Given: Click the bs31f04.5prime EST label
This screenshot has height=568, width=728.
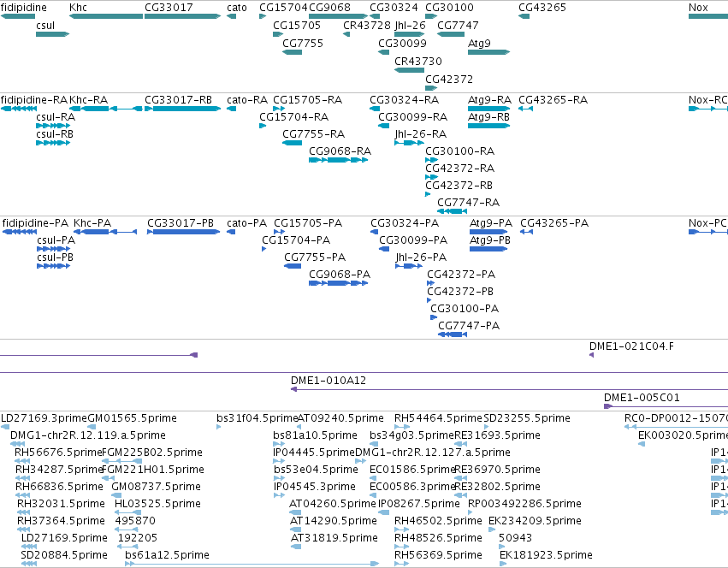Looking at the screenshot, I should [257, 418].
